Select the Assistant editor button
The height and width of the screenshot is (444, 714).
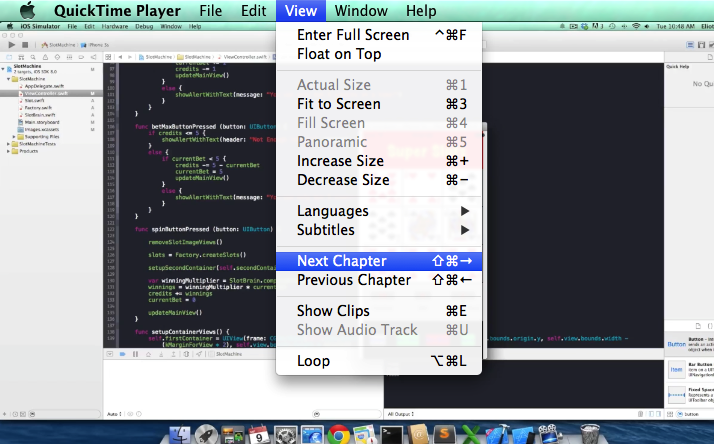point(702,45)
